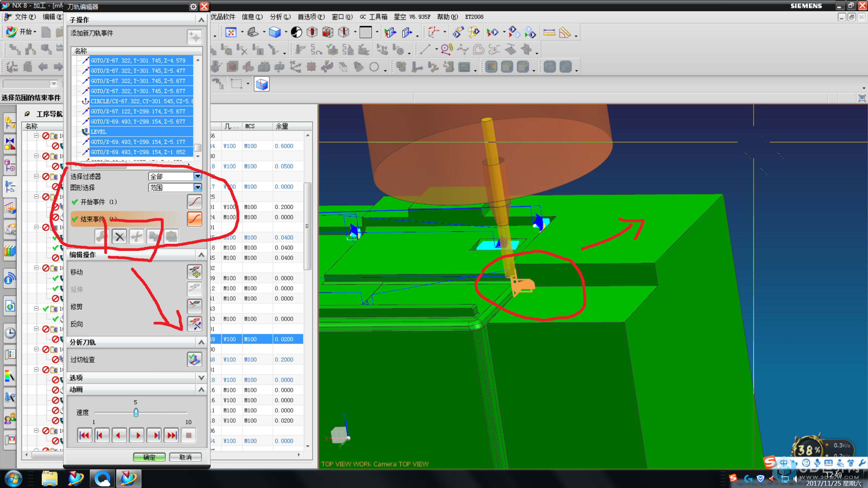
Task: Collapse the first operation tree node
Action: [x=36, y=136]
